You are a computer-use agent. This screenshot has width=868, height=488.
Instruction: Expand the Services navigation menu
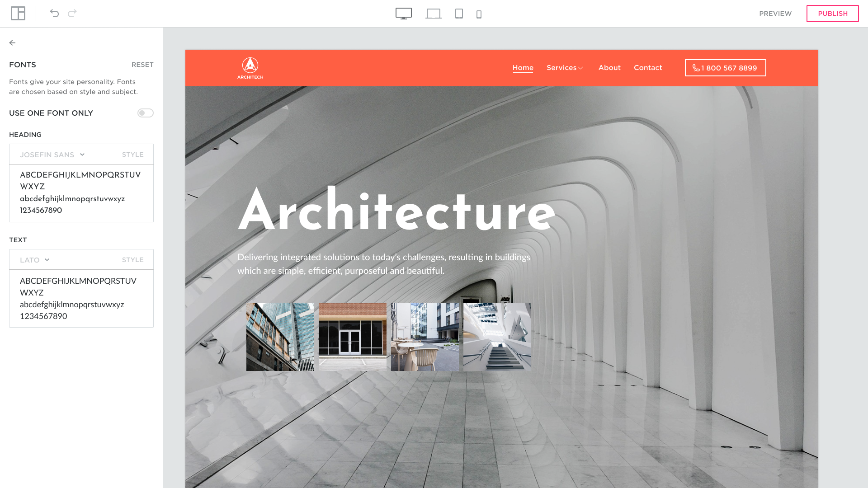(565, 68)
